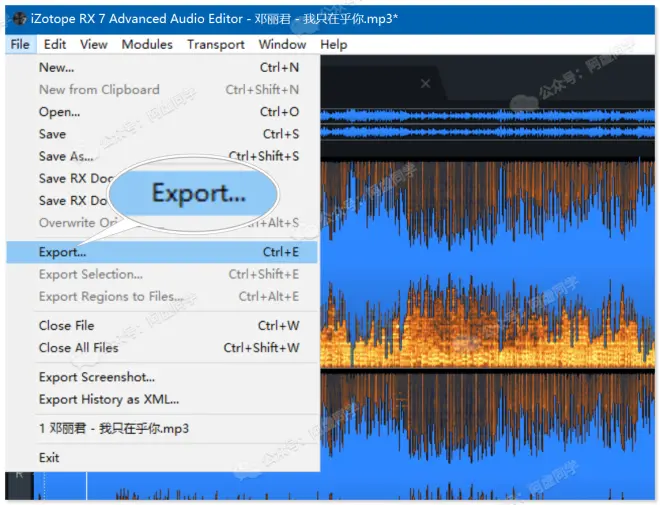Open the Window menu
Image resolution: width=660 pixels, height=505 pixels.
click(x=282, y=44)
